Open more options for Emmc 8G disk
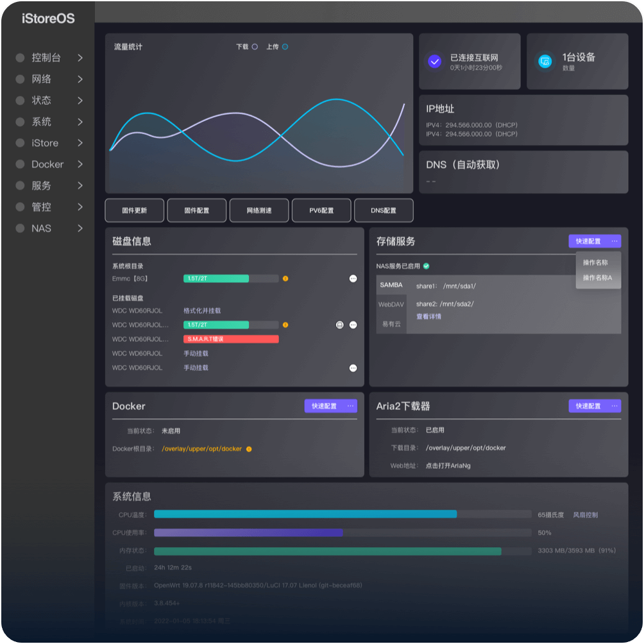 click(353, 278)
